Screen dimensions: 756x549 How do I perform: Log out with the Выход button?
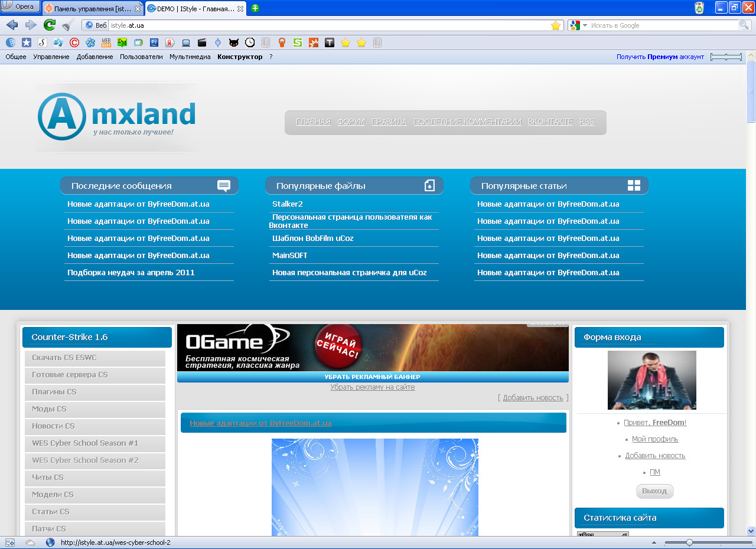[x=654, y=491]
